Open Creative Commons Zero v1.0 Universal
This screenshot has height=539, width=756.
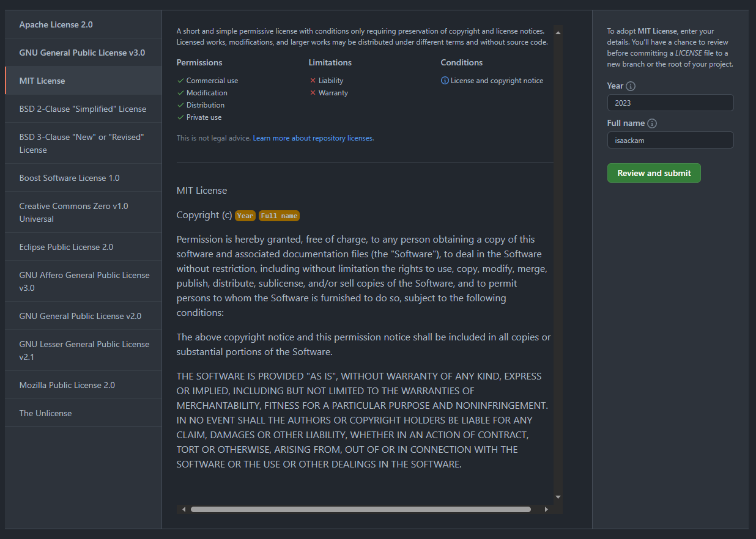pyautogui.click(x=73, y=212)
